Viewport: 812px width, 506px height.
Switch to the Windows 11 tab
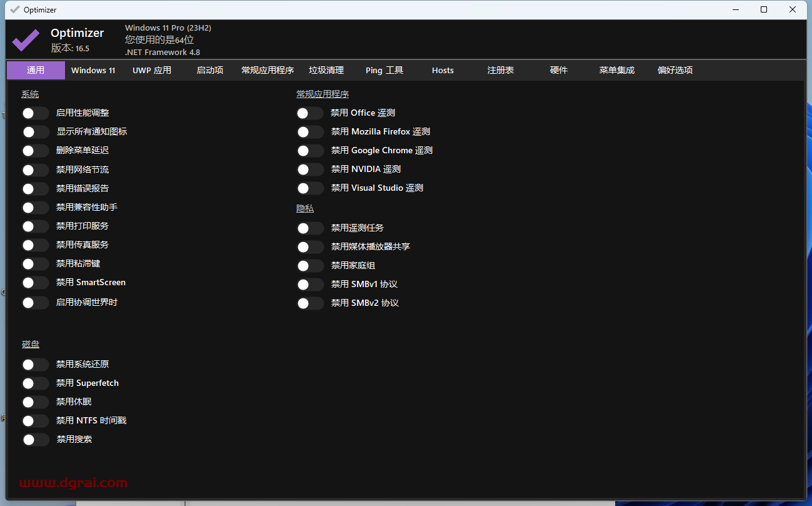[93, 70]
